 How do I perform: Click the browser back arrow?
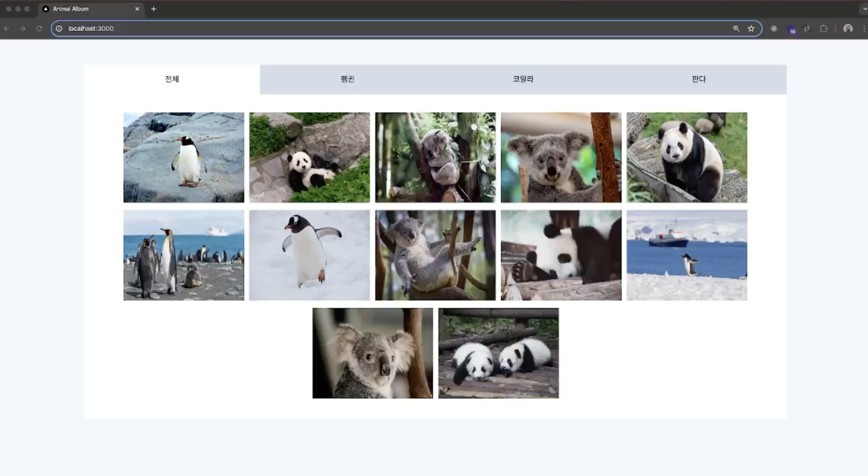click(x=7, y=28)
